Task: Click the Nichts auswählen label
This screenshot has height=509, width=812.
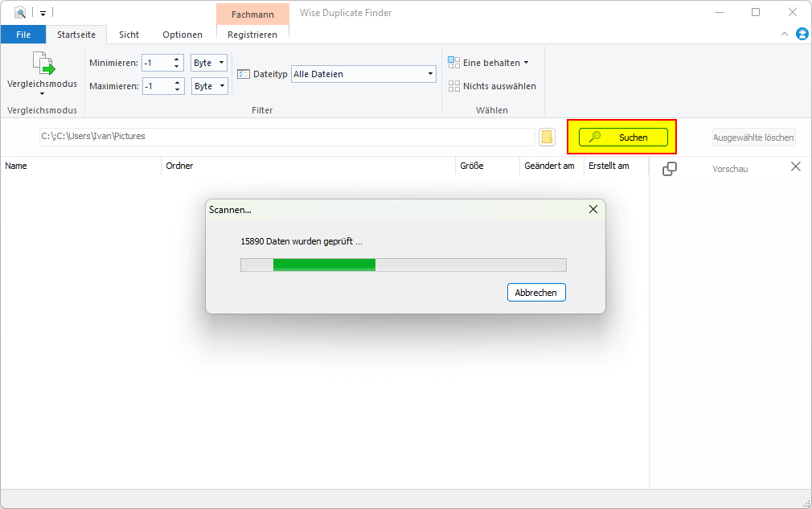Action: point(499,86)
